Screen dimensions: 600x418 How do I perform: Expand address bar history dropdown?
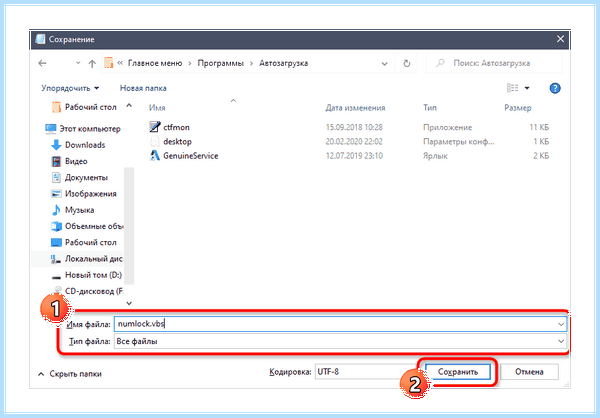(385, 64)
